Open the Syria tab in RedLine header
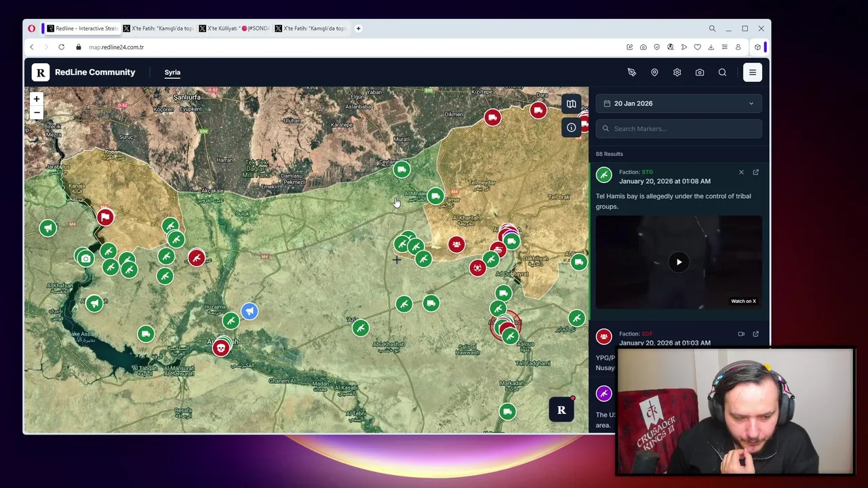The width and height of the screenshot is (868, 488). [172, 73]
